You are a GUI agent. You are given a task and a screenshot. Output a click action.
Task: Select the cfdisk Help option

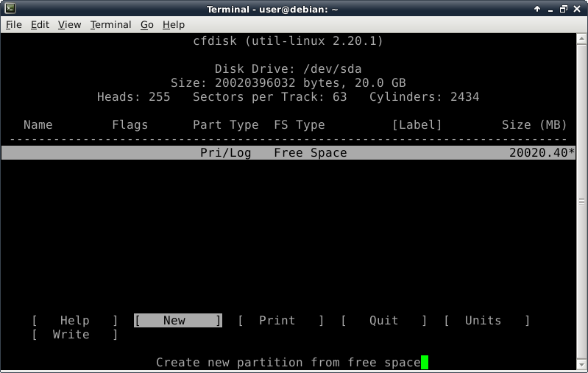point(74,321)
